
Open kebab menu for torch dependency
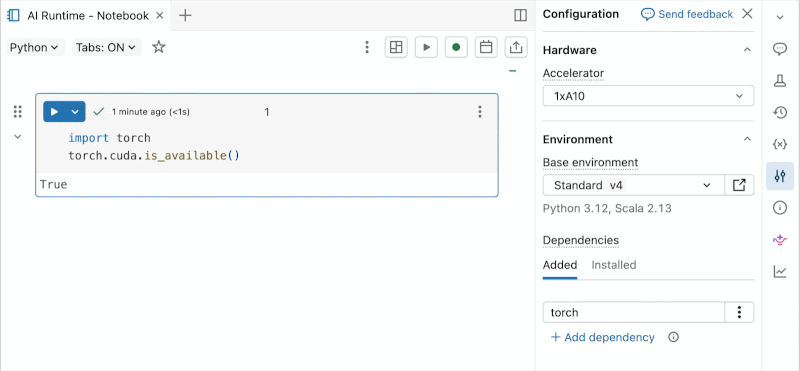pyautogui.click(x=739, y=312)
